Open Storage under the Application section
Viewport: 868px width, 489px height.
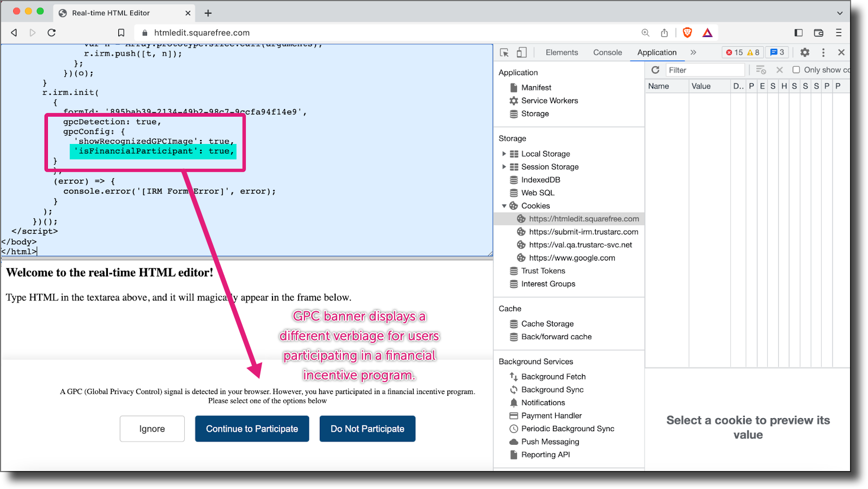point(535,113)
